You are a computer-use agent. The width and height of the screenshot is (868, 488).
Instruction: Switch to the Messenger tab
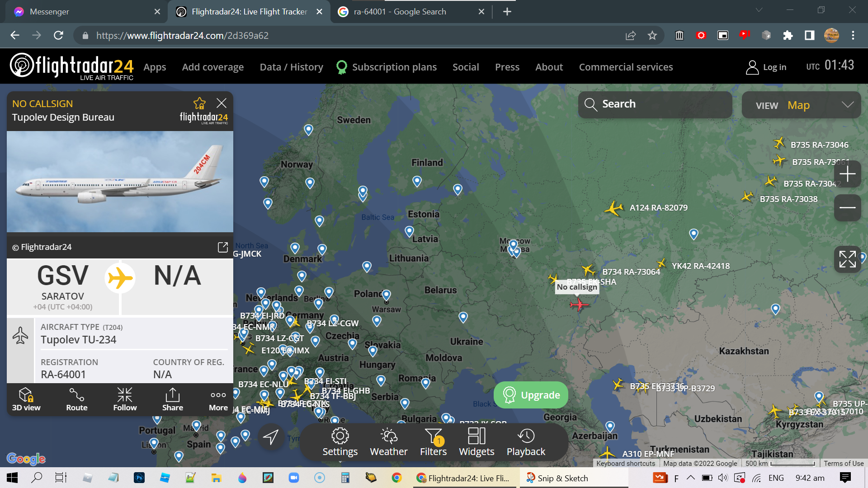[86, 12]
